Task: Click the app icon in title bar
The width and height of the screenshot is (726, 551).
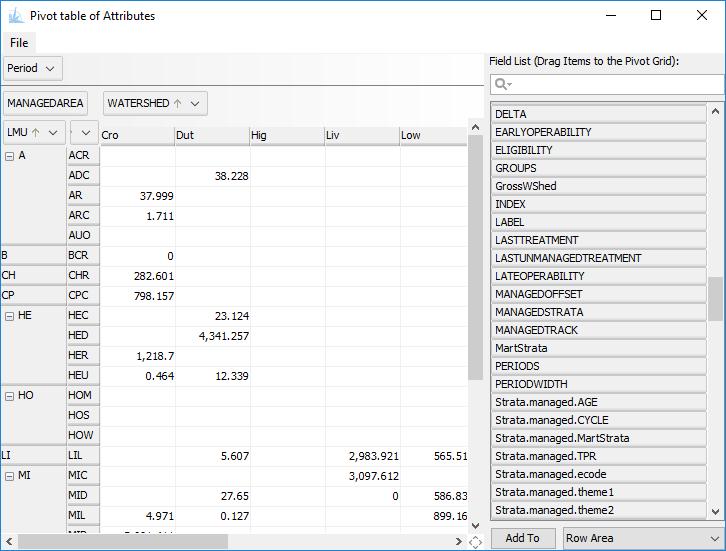Action: pyautogui.click(x=14, y=16)
